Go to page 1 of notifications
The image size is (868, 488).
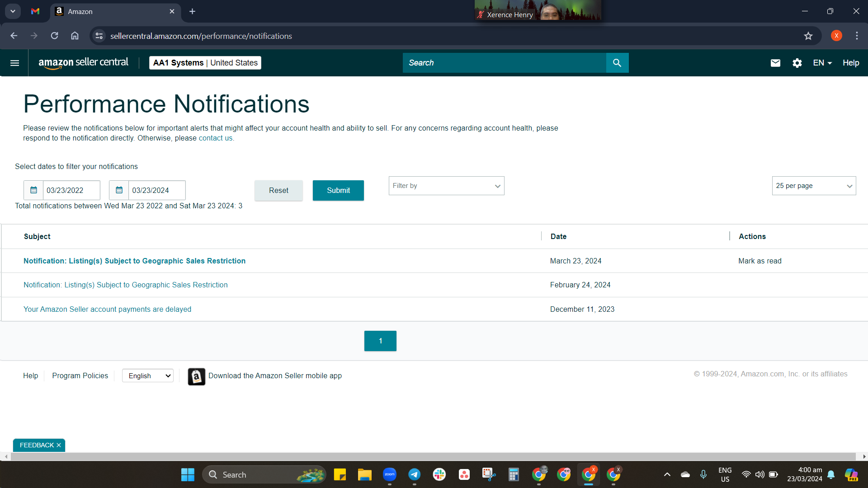point(380,341)
